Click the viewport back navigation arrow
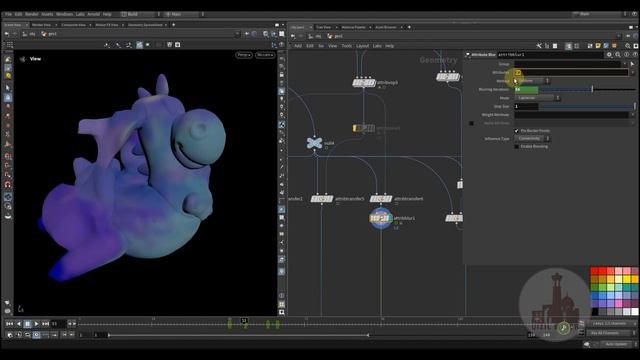The image size is (640, 360). point(7,34)
